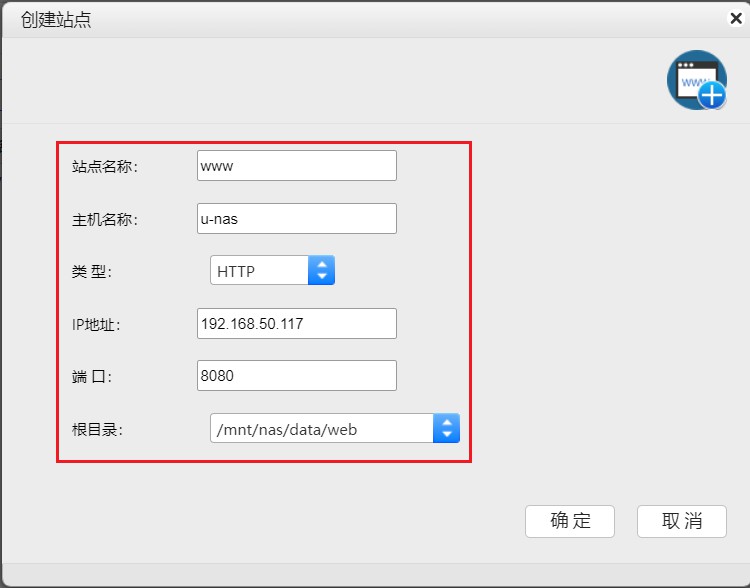Click the 站点名称 label

105,167
